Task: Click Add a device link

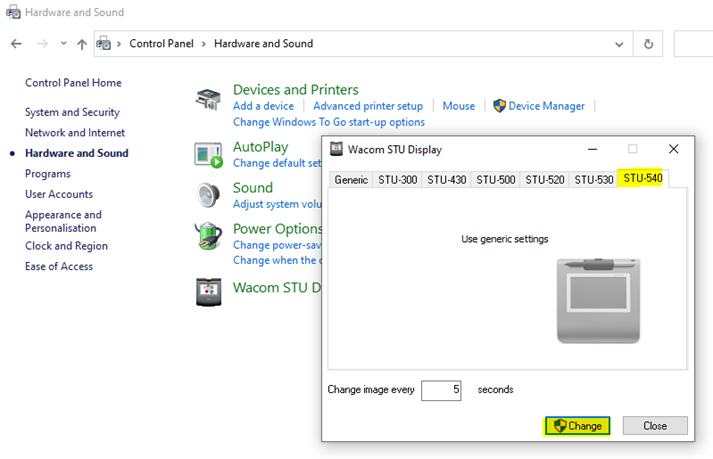Action: 263,106
